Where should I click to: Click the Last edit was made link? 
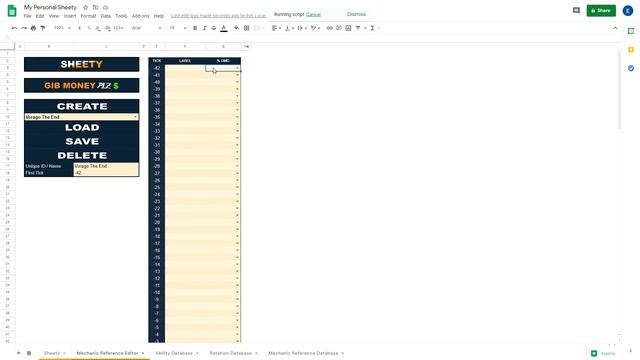(x=218, y=16)
